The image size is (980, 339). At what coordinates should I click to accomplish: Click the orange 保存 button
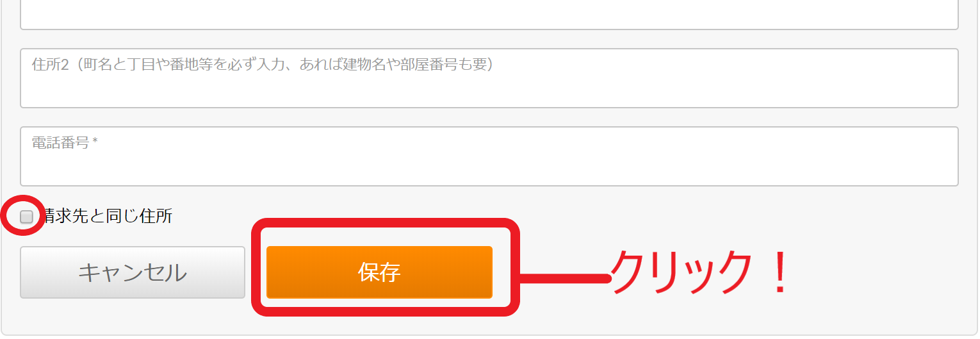(379, 272)
